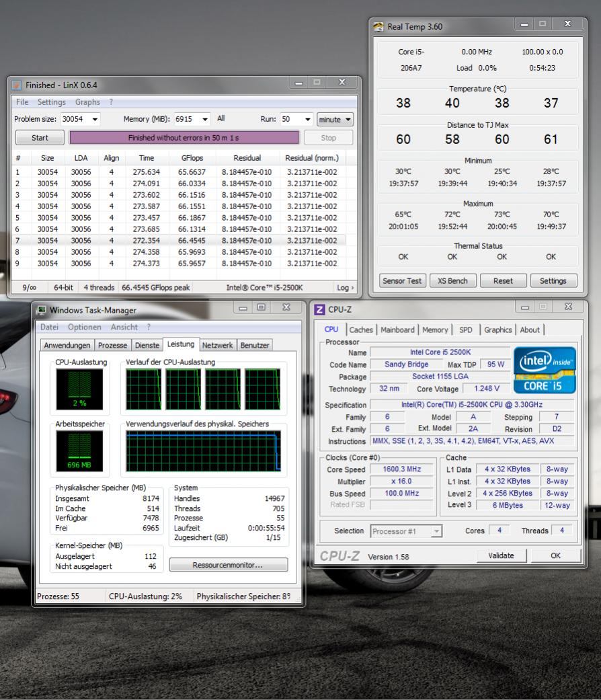The height and width of the screenshot is (700, 601).
Task: Click the Specification i5-2500K CPU @ 3.30GHz field
Action: [472, 404]
